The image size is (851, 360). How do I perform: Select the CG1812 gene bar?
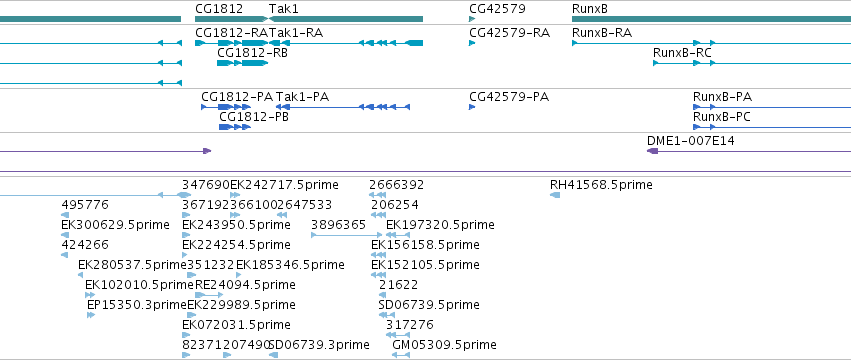[232, 19]
